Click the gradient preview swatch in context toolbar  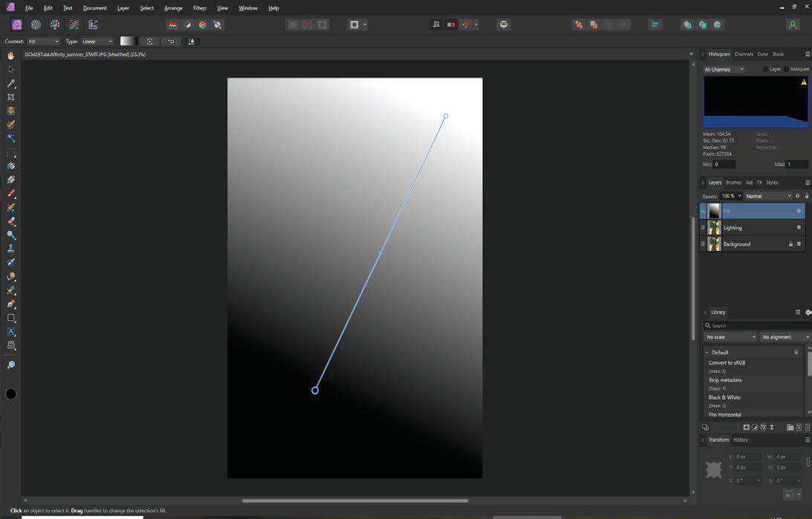tap(128, 42)
